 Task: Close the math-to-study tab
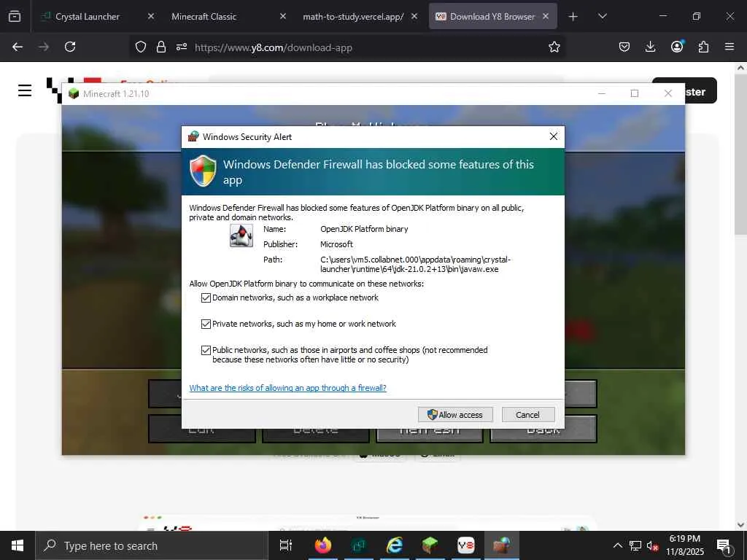coord(414,16)
